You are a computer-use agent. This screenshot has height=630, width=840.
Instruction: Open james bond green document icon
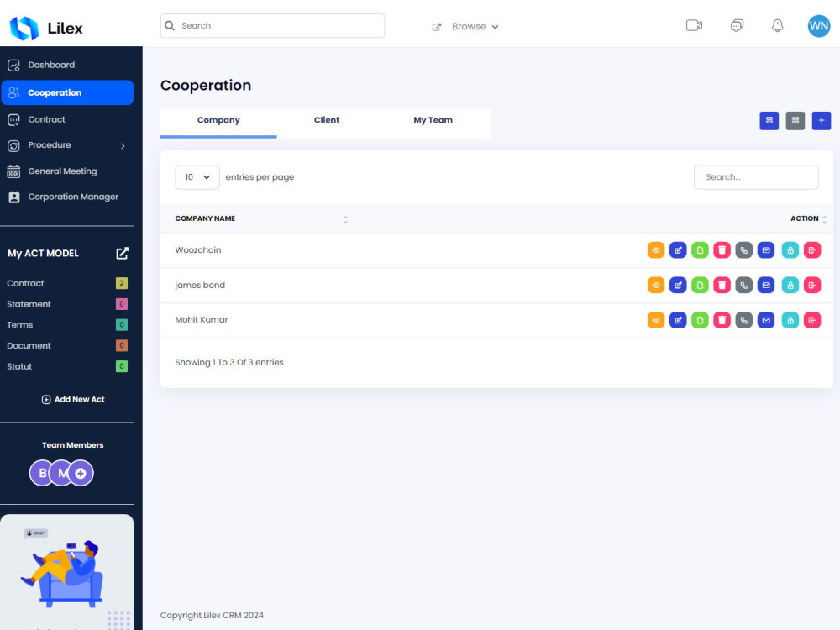coord(700,285)
